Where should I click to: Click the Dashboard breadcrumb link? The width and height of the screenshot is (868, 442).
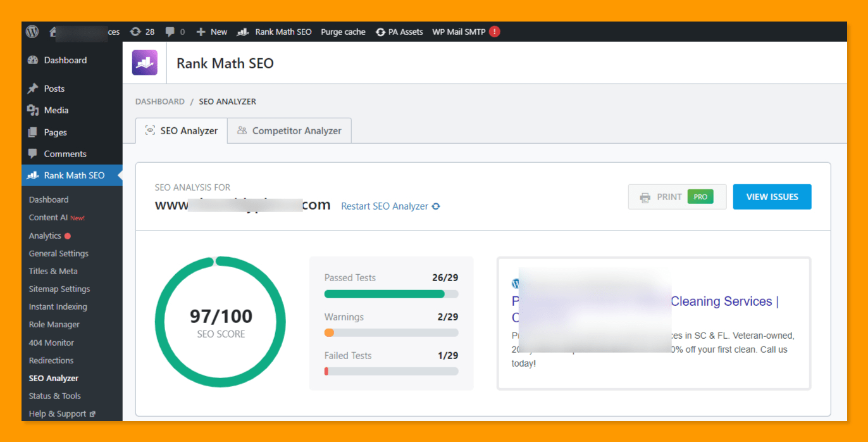click(160, 101)
